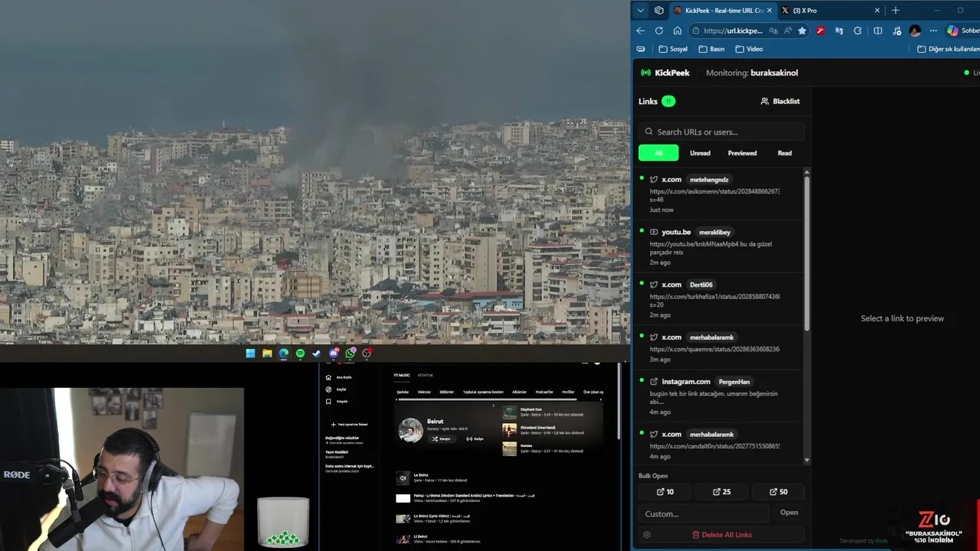Screen dimensions: 980x551
Task: Go to the browser home page
Action: [x=678, y=31]
